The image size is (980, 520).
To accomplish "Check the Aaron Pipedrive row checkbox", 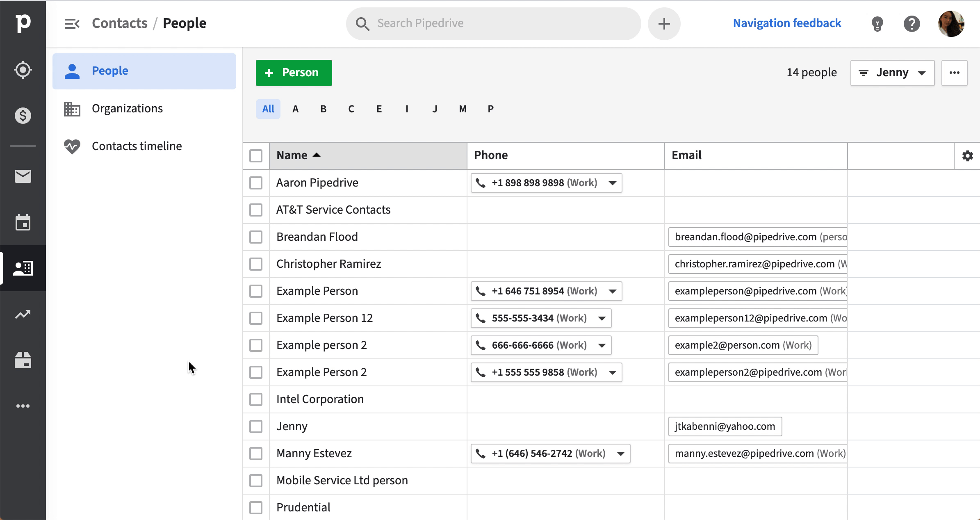I will click(256, 183).
